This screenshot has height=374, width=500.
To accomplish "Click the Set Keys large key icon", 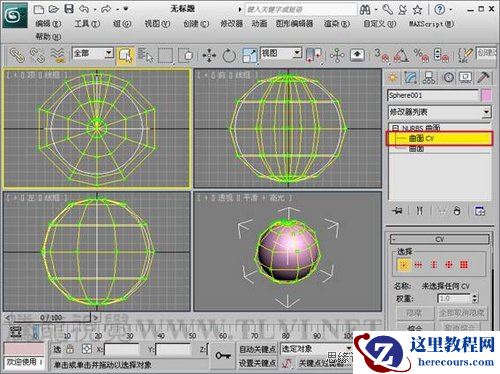I will 223,356.
